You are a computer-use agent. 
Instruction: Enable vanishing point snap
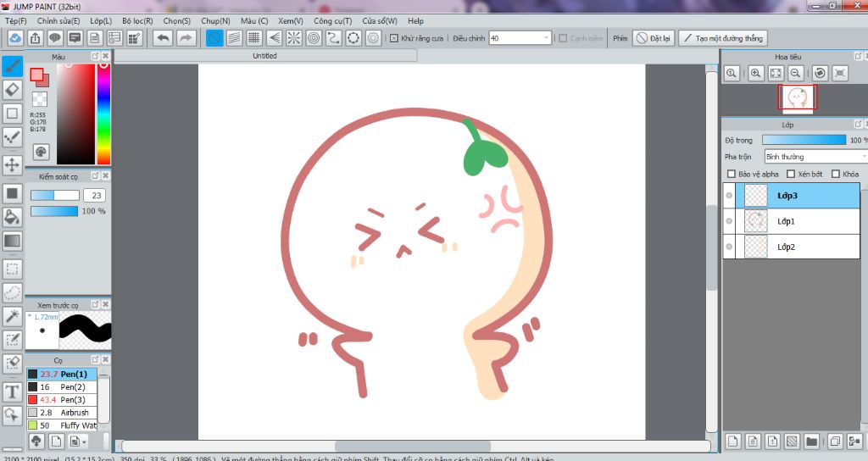coord(274,38)
